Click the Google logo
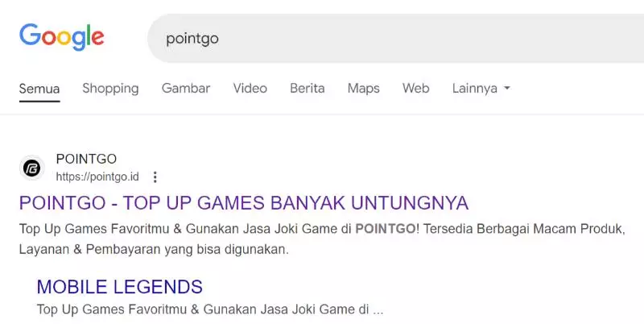Viewport: 644px width, 324px height. (62, 37)
